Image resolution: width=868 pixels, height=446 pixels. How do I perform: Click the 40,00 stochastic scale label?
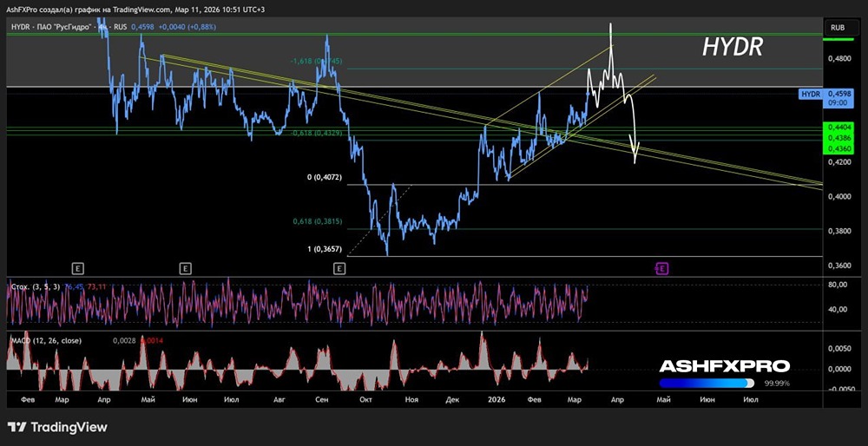(x=838, y=309)
